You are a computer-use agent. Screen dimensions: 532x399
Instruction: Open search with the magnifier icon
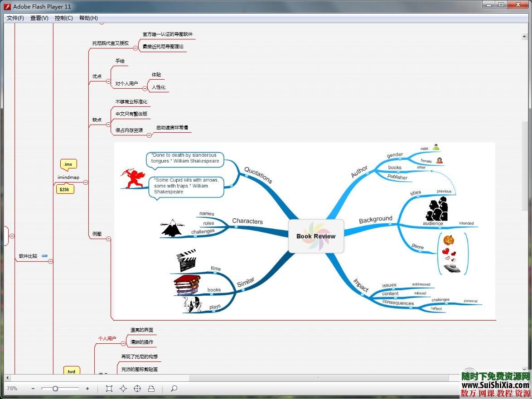coord(174,389)
